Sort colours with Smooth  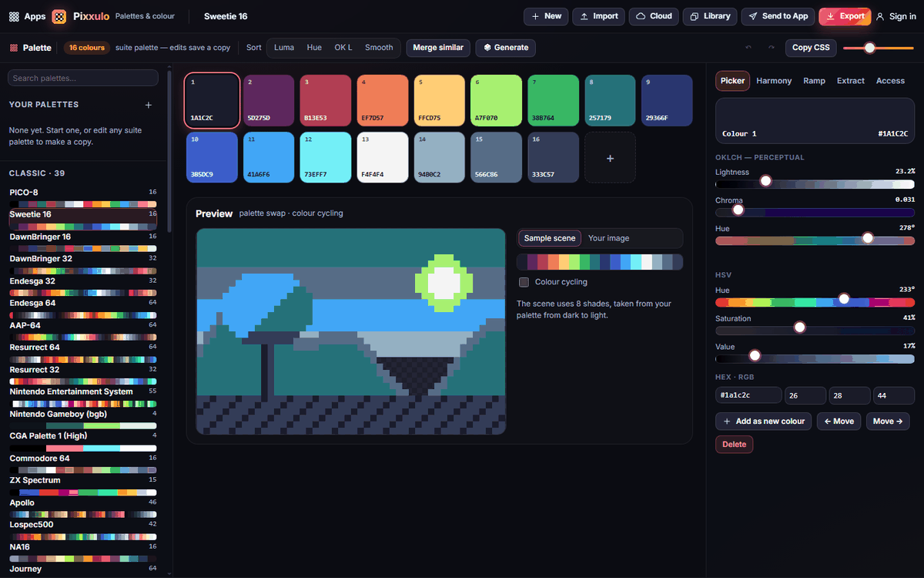pyautogui.click(x=379, y=48)
